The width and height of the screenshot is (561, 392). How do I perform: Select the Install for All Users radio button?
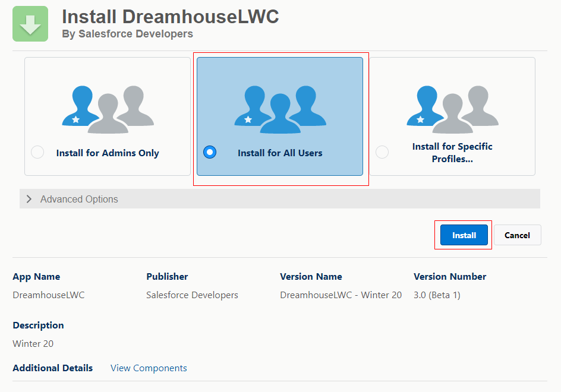pyautogui.click(x=210, y=152)
